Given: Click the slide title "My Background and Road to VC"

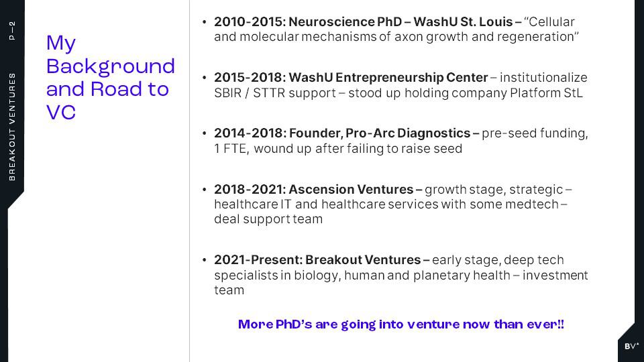Looking at the screenshot, I should pyautogui.click(x=111, y=77).
